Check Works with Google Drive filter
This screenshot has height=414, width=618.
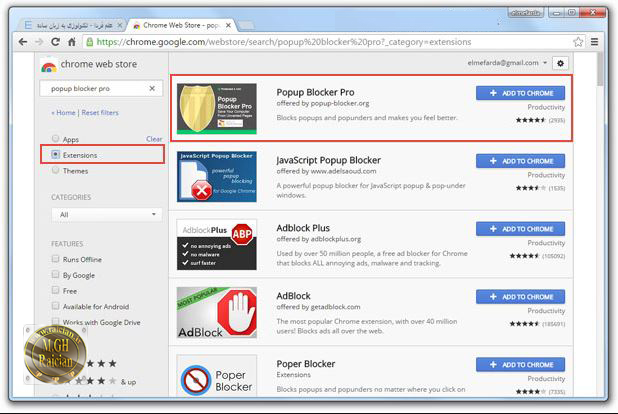coord(56,322)
